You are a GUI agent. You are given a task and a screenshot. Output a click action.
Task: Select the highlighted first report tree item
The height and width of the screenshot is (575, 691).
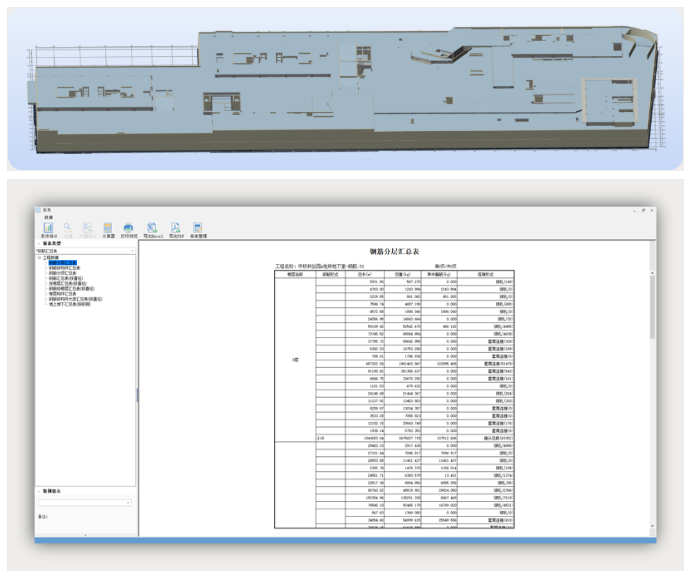click(x=63, y=263)
